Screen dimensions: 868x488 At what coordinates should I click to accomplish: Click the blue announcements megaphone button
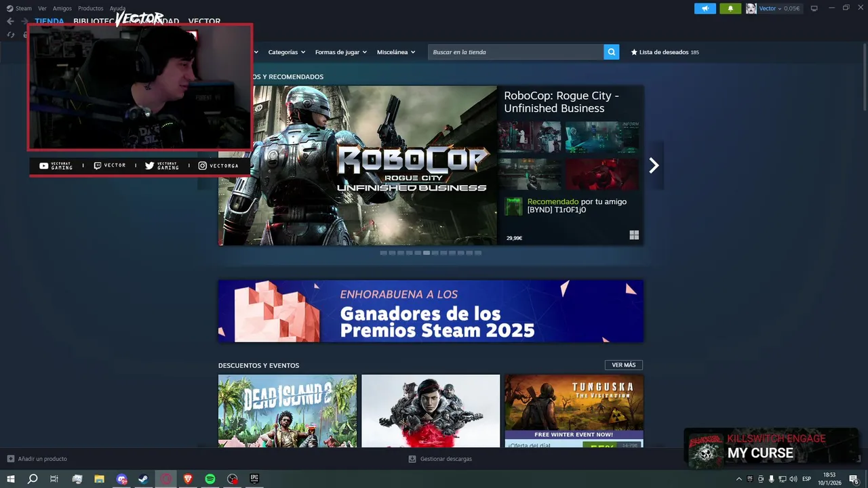(x=705, y=8)
